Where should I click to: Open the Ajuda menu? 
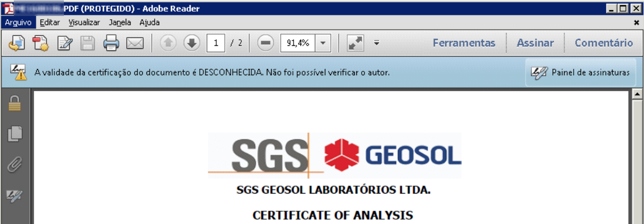coord(150,23)
